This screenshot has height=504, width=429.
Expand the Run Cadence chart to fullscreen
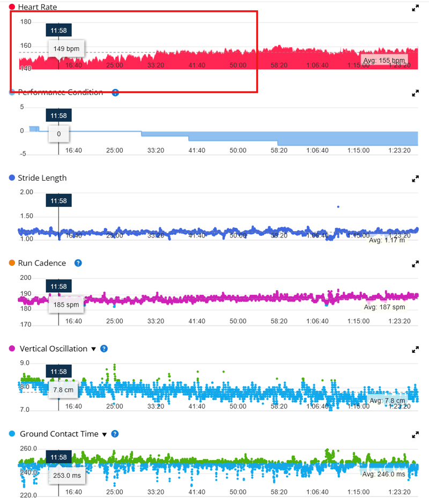(416, 264)
